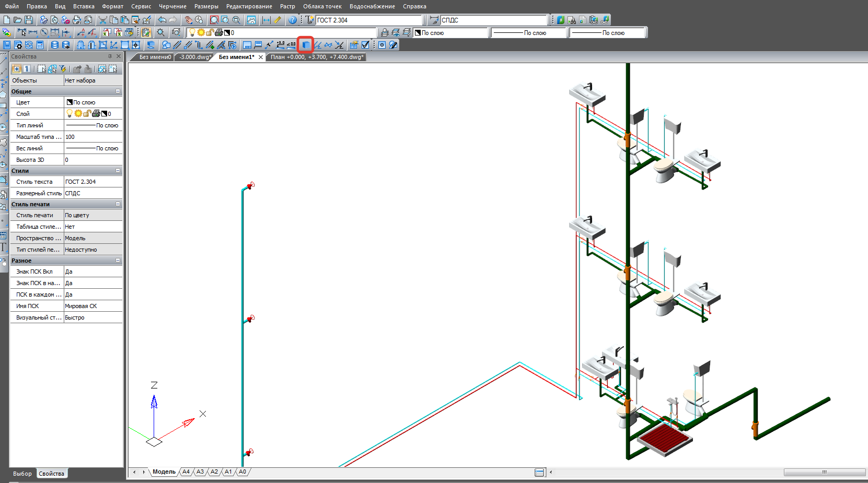
Task: Collapse the Стили section
Action: coord(118,170)
